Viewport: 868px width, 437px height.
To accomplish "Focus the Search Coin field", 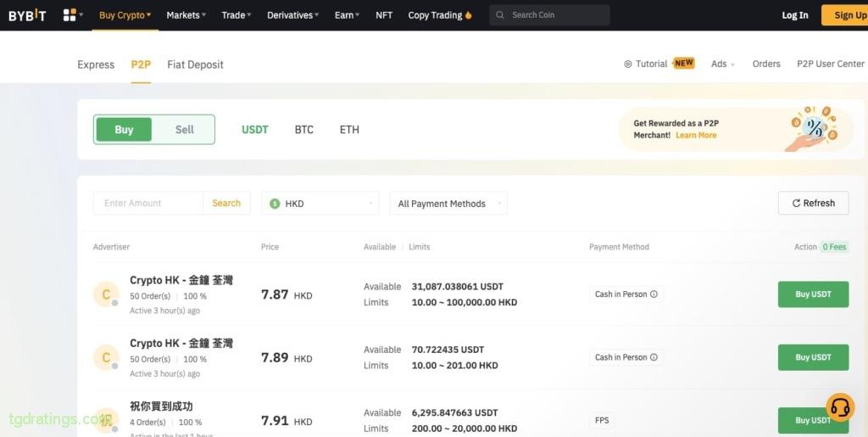I will coord(549,15).
